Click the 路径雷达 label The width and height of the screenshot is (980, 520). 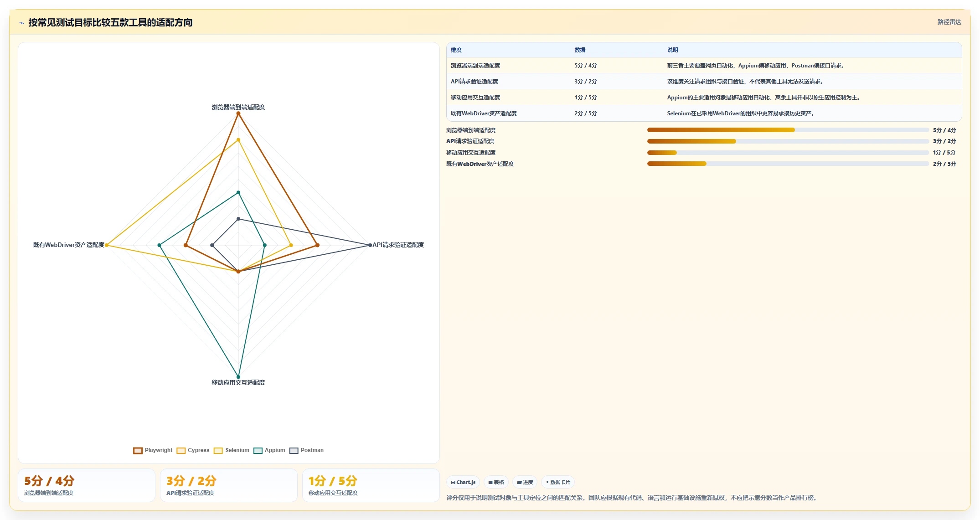[949, 22]
